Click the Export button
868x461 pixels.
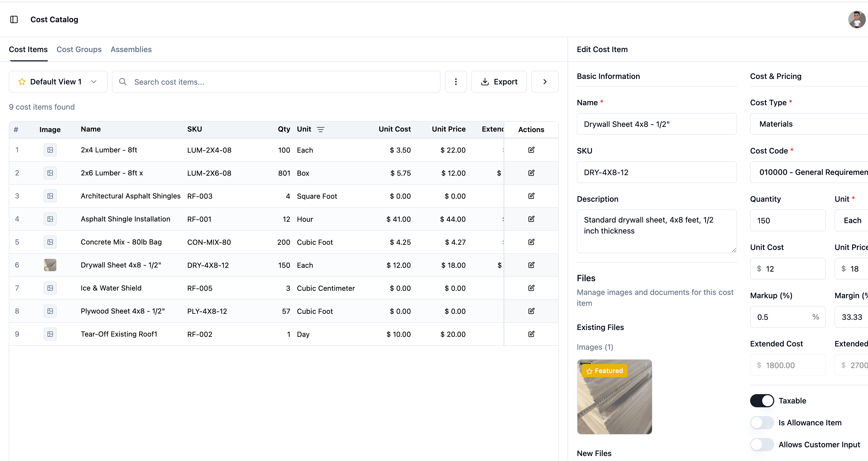(x=499, y=82)
